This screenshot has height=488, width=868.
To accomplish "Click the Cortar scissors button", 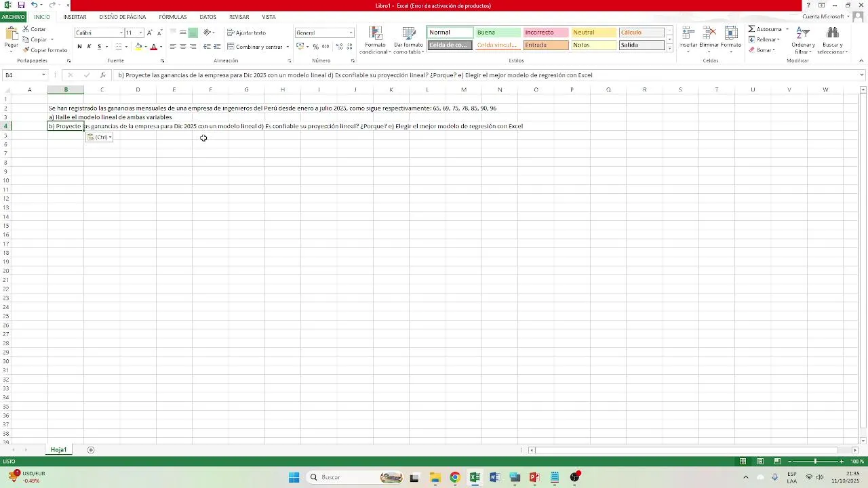I will click(x=34, y=29).
